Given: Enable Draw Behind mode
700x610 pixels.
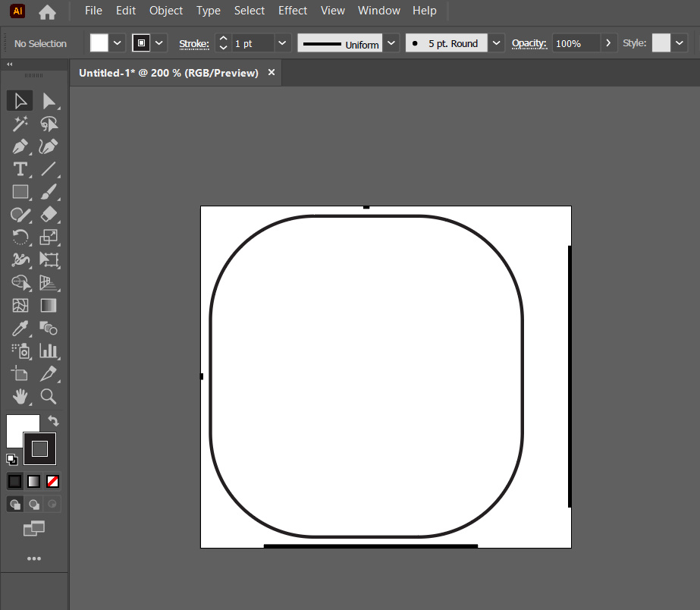Looking at the screenshot, I should [x=34, y=505].
